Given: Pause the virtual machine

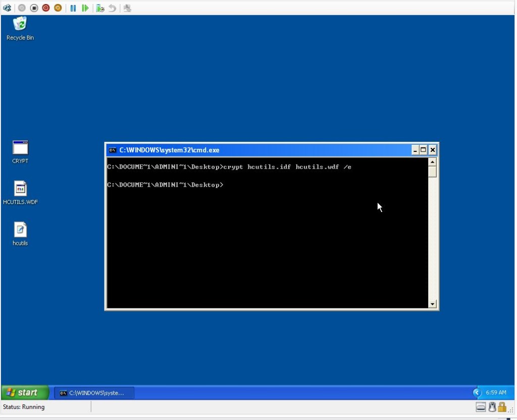Looking at the screenshot, I should click(x=73, y=8).
